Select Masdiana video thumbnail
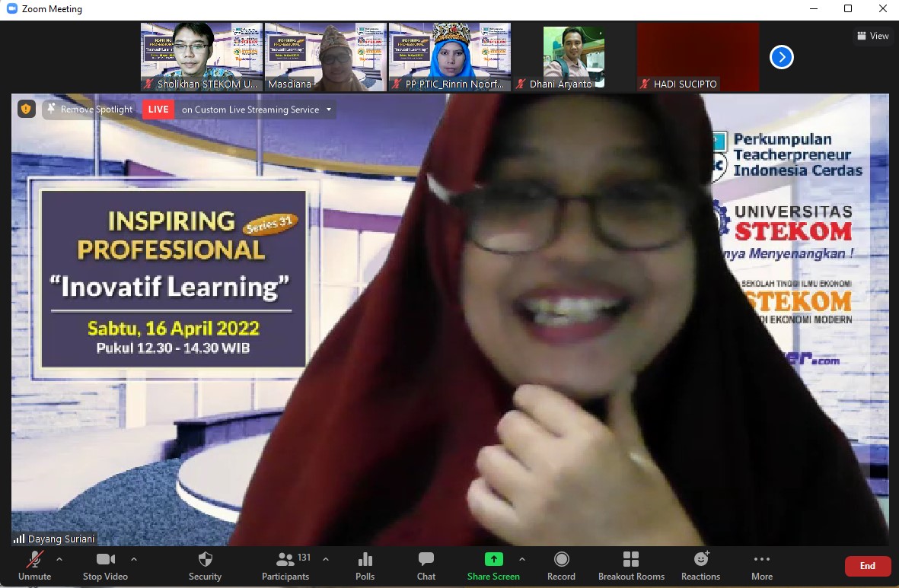The image size is (899, 588). click(x=326, y=57)
